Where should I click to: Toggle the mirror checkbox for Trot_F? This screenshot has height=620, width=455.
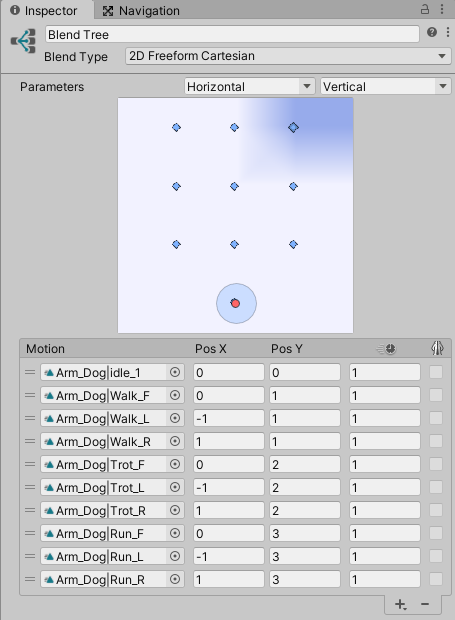(436, 464)
